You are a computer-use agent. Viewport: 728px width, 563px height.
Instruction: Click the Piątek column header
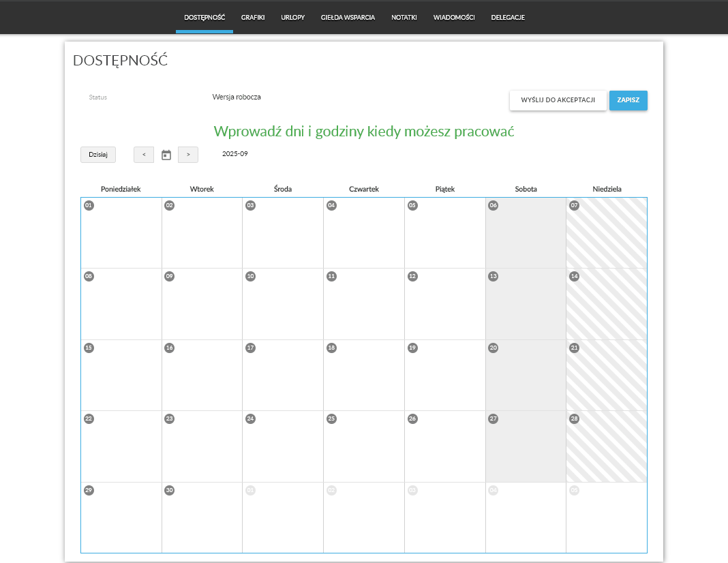coord(445,189)
